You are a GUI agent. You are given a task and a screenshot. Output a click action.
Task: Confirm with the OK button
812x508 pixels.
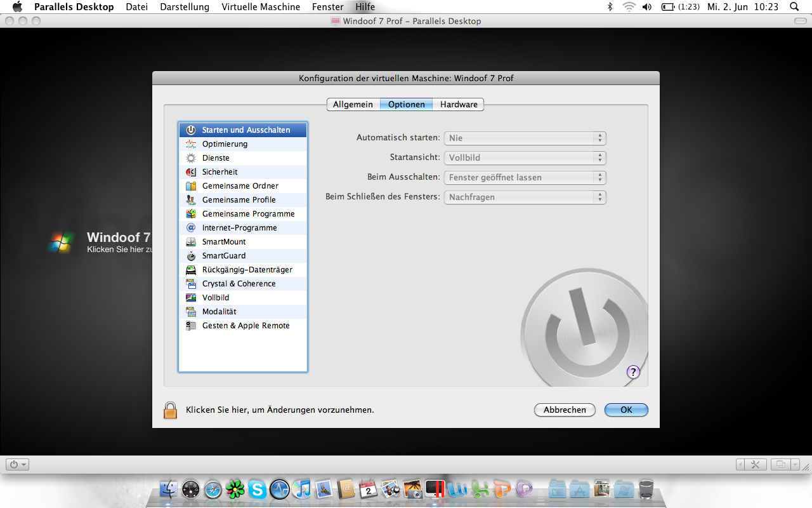626,410
